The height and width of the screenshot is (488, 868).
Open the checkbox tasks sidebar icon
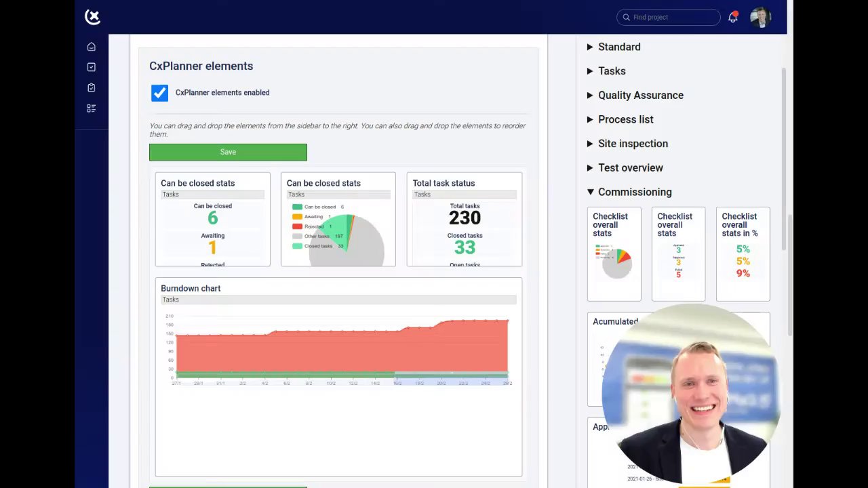(x=92, y=67)
